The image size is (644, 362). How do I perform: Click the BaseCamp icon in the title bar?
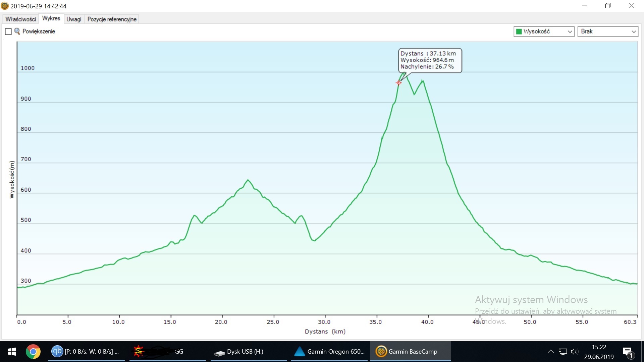point(5,6)
